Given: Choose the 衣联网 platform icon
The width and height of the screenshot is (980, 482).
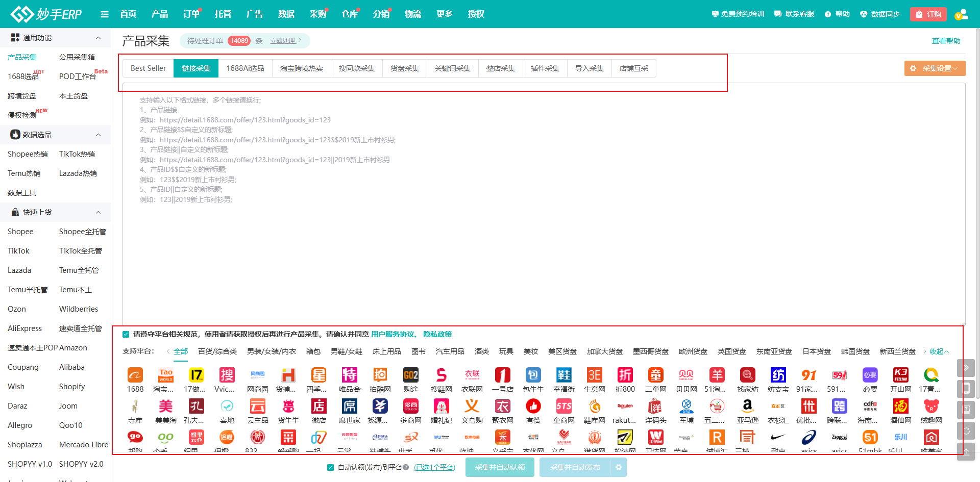Looking at the screenshot, I should (472, 375).
